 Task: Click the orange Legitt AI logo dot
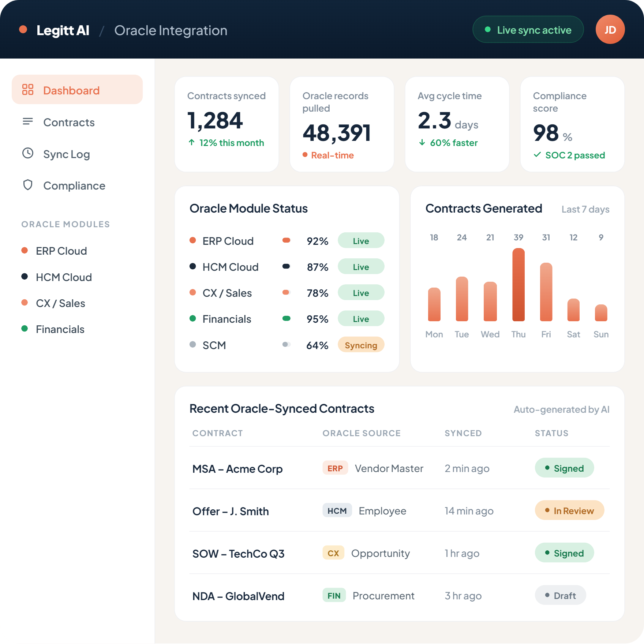[x=23, y=29]
